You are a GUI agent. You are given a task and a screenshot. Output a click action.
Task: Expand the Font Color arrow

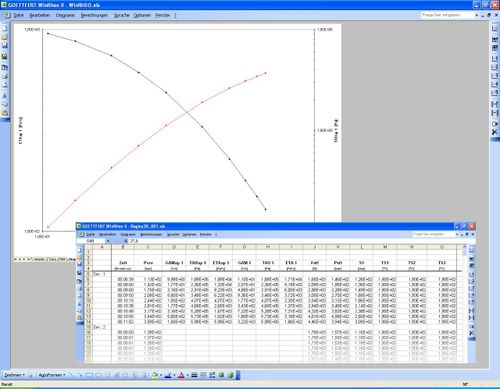(187, 375)
